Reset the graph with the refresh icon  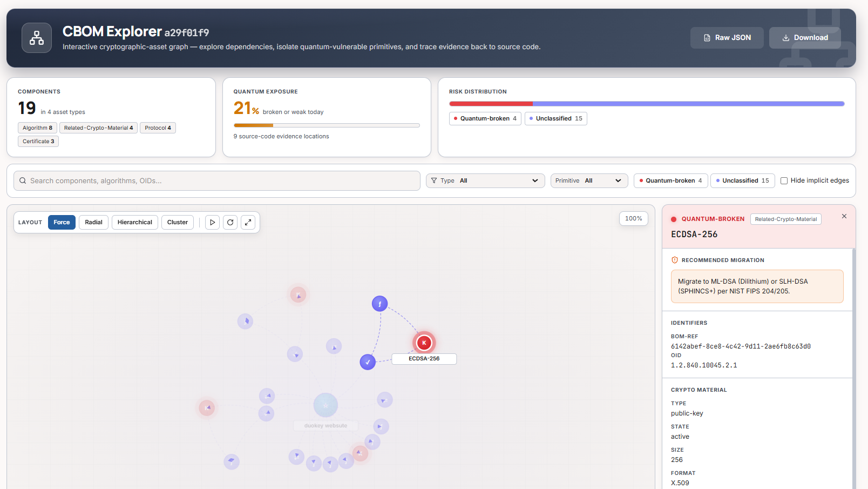click(x=230, y=222)
